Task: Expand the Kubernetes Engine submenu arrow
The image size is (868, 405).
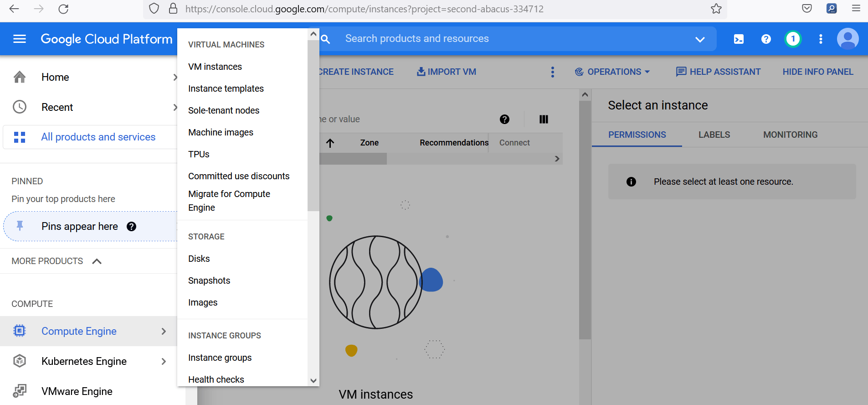Action: pos(164,361)
